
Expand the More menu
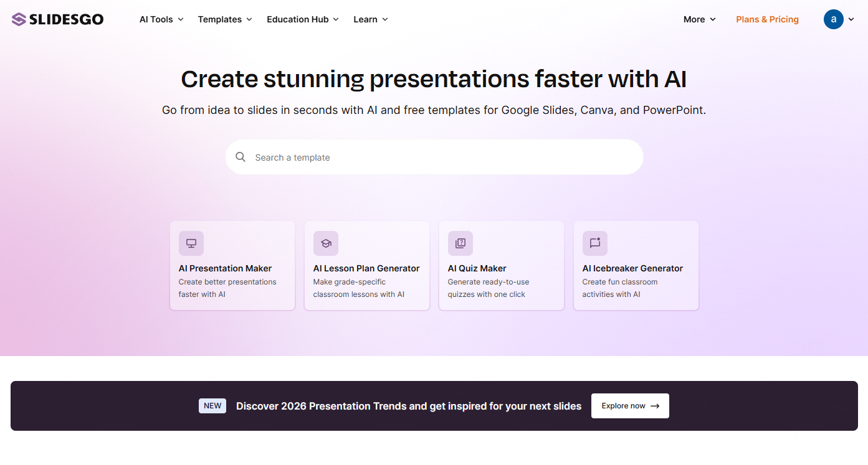pos(699,19)
